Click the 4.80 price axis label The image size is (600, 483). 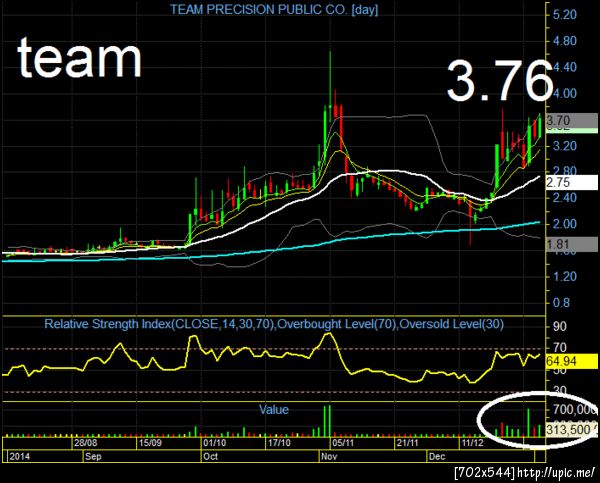(564, 41)
